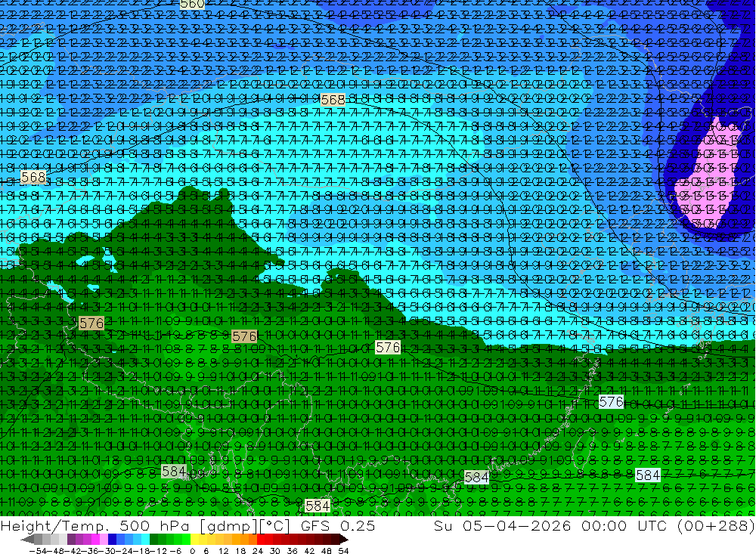Click the yellow swatch above 0 on legend

coord(195,539)
